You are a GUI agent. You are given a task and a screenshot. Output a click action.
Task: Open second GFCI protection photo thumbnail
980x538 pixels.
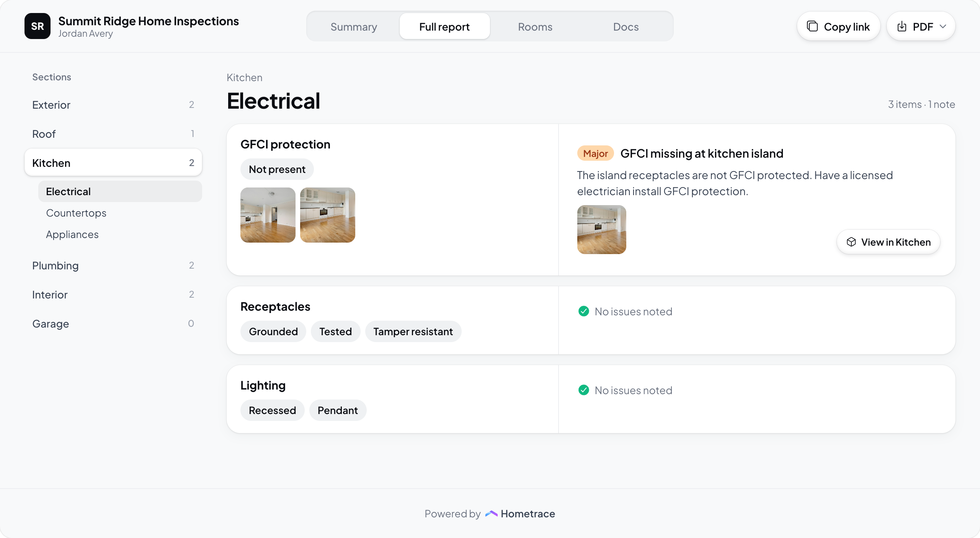(x=328, y=215)
